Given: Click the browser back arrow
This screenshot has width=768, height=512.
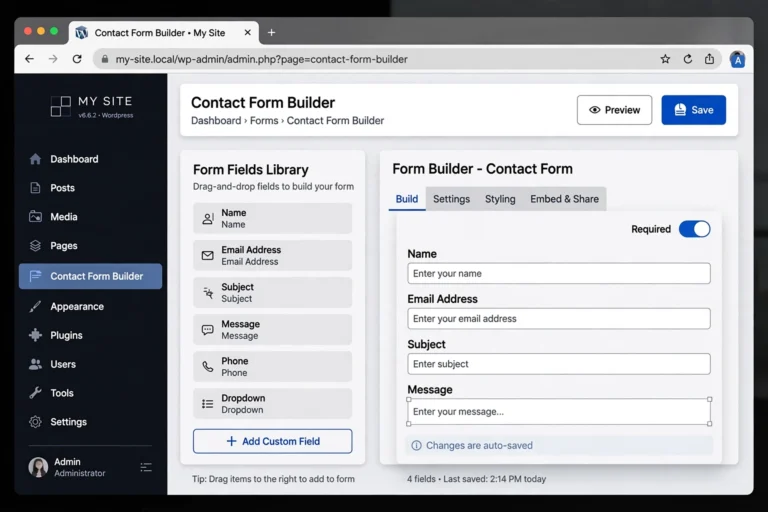Looking at the screenshot, I should (29, 59).
